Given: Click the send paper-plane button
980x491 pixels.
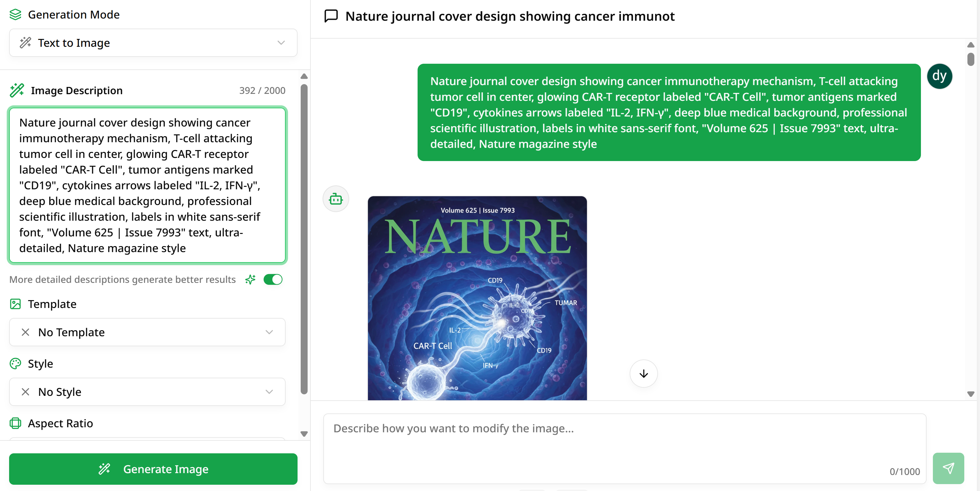Looking at the screenshot, I should [948, 468].
